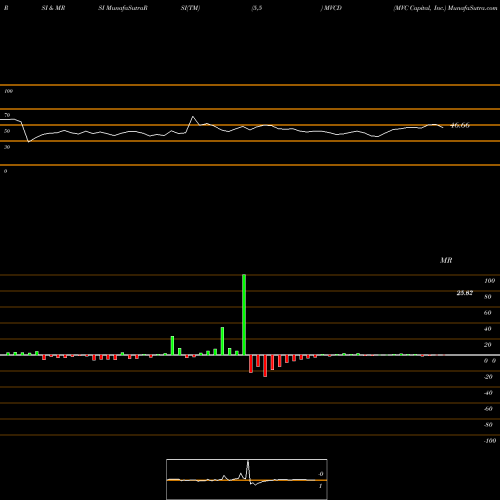The height and width of the screenshot is (500, 500).
Task: Click the RSI line peak above 50
Action: 193,117
